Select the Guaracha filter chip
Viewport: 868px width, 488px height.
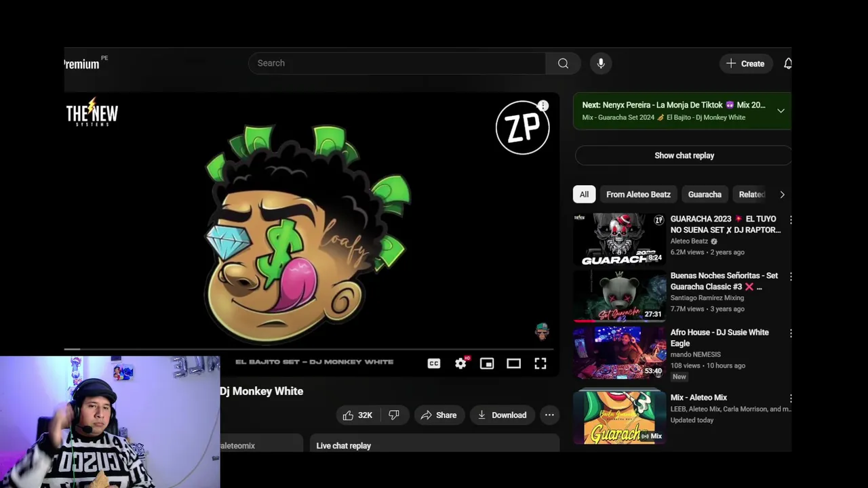(x=705, y=195)
